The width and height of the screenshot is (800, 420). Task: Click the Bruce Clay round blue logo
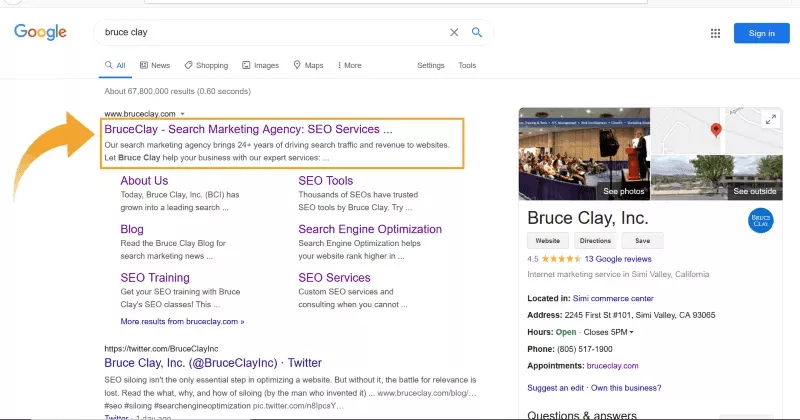[x=762, y=222]
